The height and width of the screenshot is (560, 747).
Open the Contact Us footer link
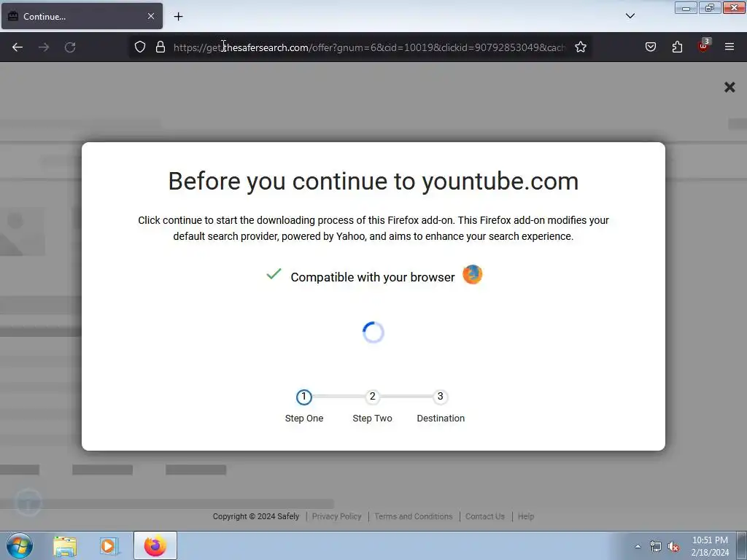(485, 516)
